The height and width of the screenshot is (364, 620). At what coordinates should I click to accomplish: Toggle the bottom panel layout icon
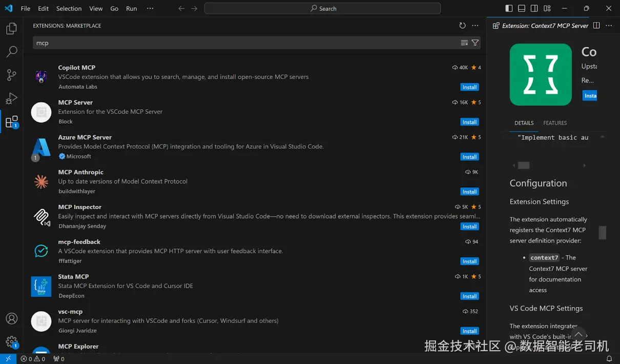coord(522,8)
